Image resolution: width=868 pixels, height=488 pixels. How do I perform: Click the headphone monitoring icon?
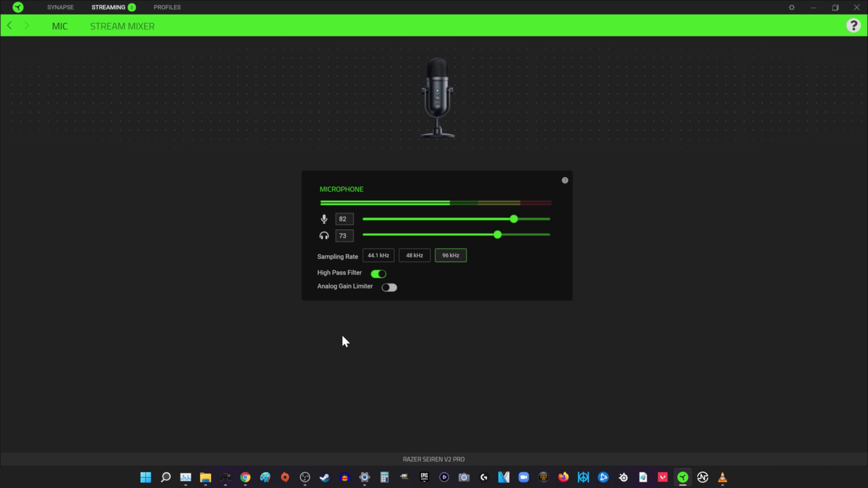[x=324, y=235]
